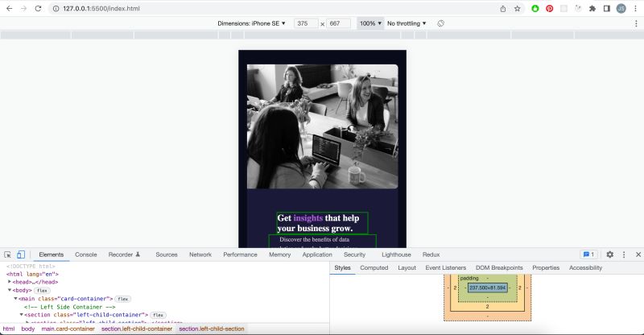Switch to the Elements tab
The image size is (644, 335).
[52, 254]
